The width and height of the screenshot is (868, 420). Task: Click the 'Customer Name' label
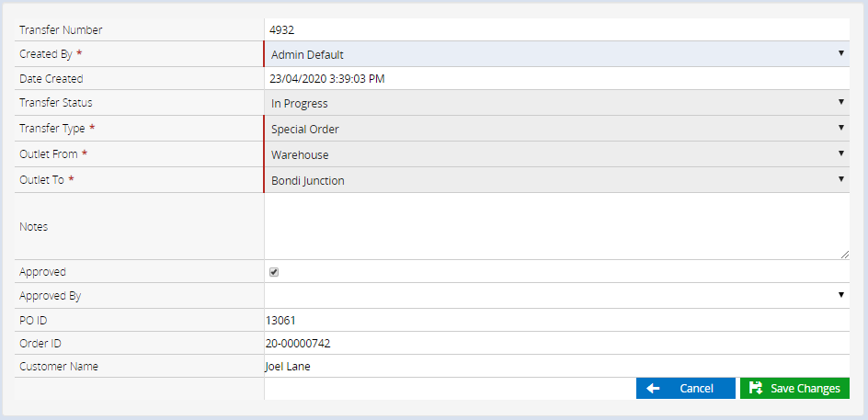59,366
